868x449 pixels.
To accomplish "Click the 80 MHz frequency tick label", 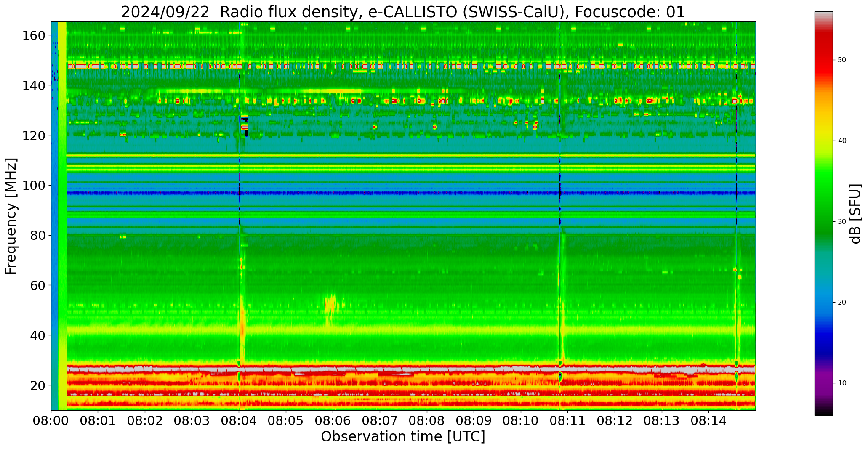I will click(37, 236).
